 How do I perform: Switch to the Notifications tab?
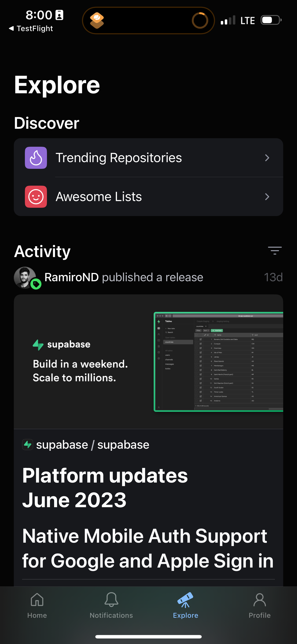[111, 605]
